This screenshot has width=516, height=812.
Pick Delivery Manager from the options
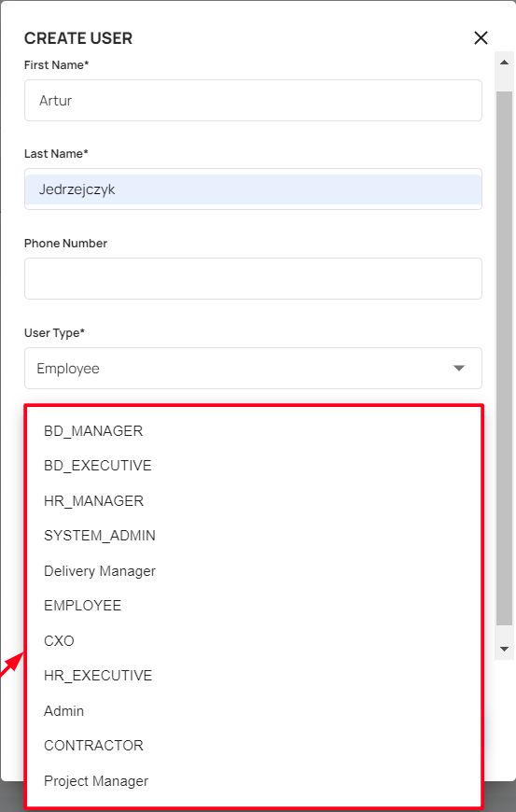254,570
